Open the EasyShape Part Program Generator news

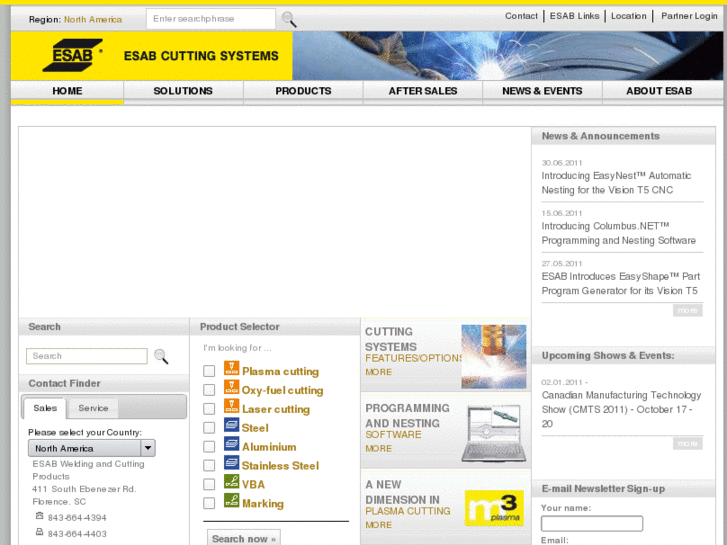[621, 283]
